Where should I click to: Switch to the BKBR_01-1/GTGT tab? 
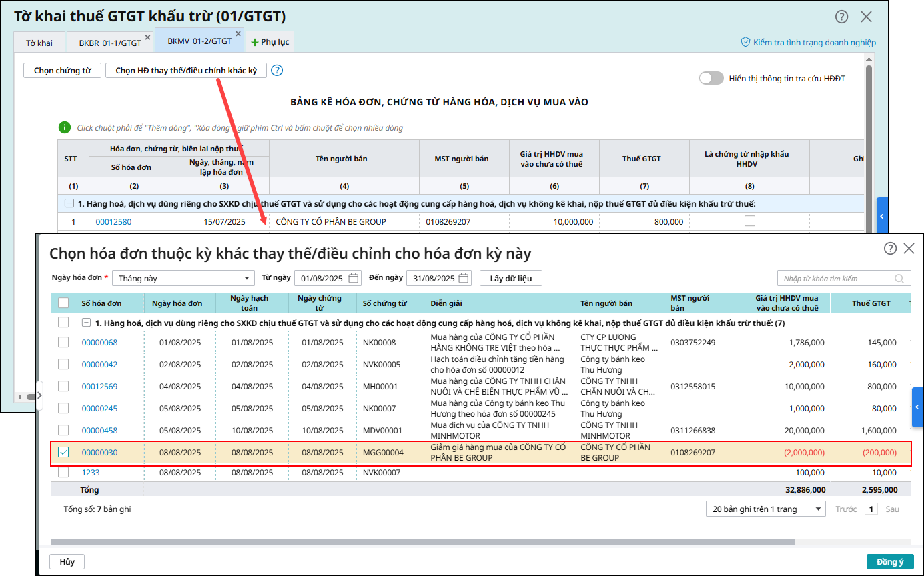[110, 43]
